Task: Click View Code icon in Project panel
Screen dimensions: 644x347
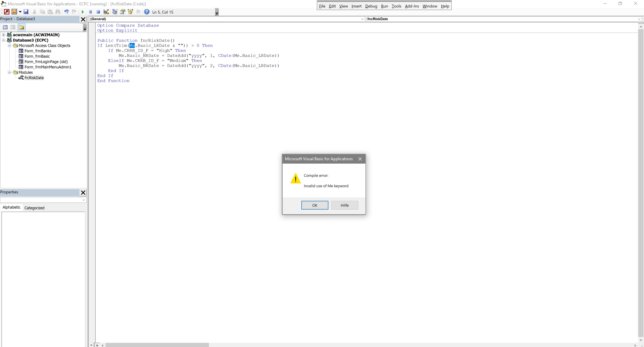Action: (5, 27)
